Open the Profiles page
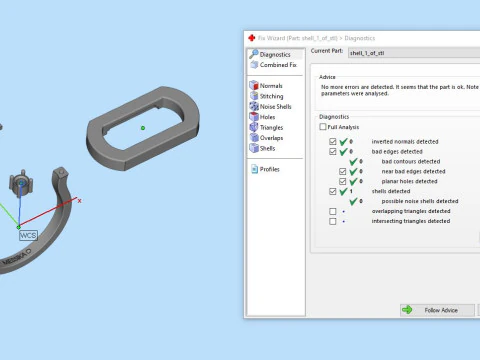 [269, 169]
